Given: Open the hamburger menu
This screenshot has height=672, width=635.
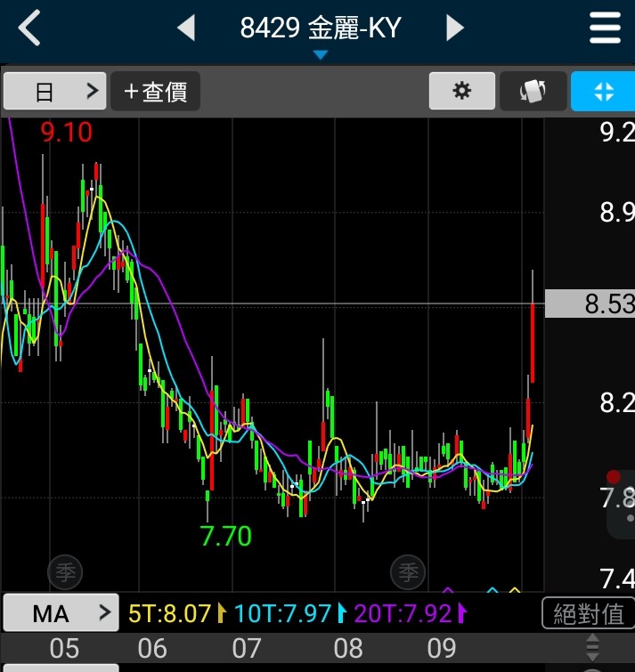Looking at the screenshot, I should [x=605, y=28].
